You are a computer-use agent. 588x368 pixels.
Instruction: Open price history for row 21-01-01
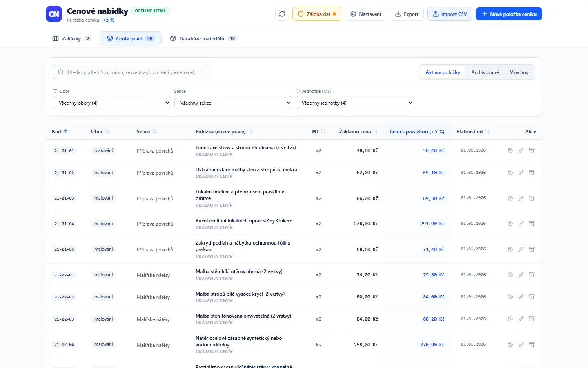pyautogui.click(x=510, y=150)
